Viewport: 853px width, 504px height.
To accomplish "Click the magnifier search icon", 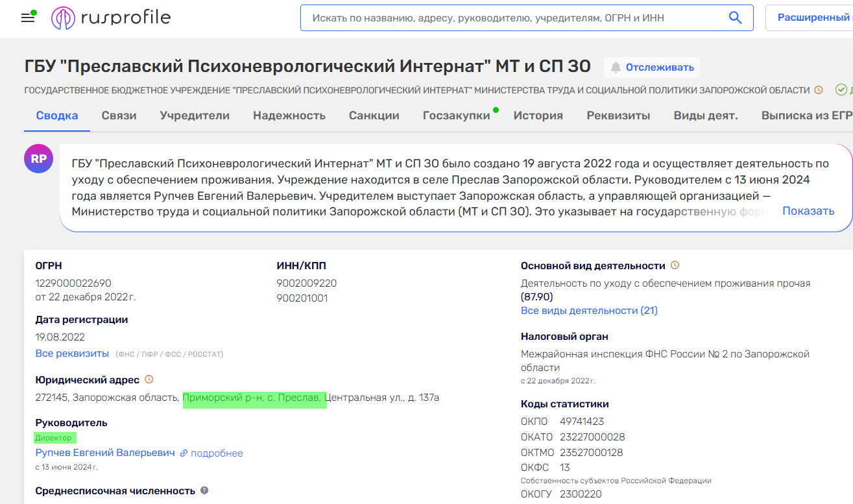I will (x=735, y=18).
